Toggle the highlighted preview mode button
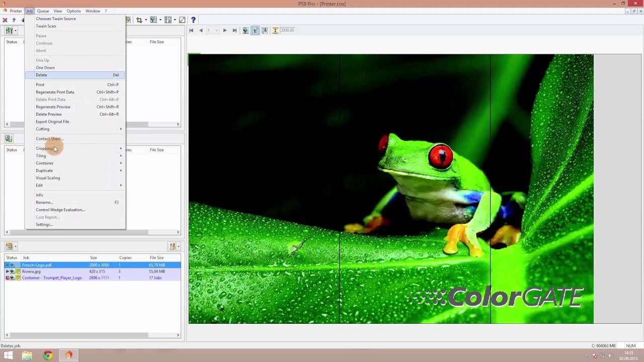This screenshot has width=644, height=362. coord(256,31)
